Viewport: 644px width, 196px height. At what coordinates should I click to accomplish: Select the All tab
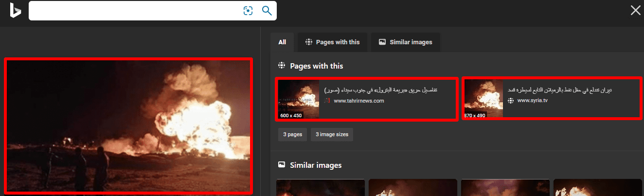[x=282, y=42]
